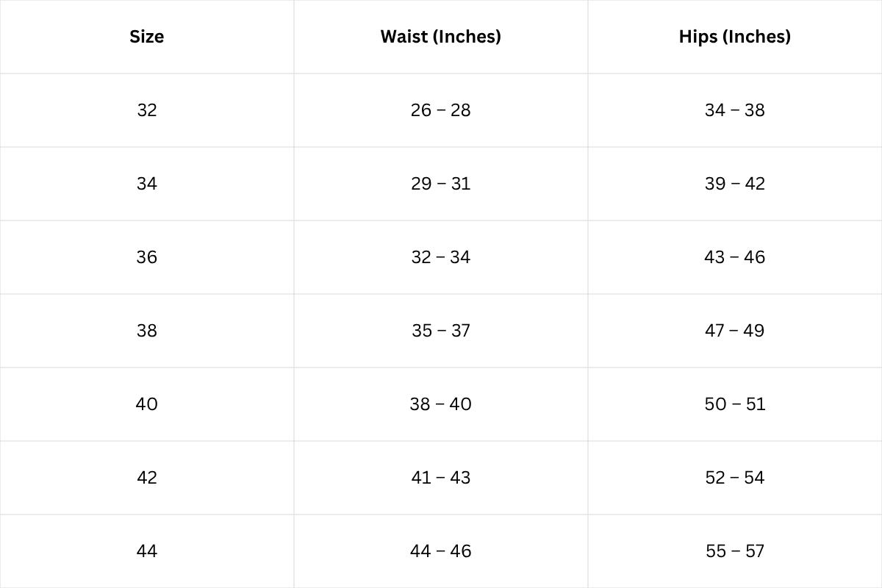Click the Hips (Inches) column header
This screenshot has height=588, width=882.
point(734,37)
